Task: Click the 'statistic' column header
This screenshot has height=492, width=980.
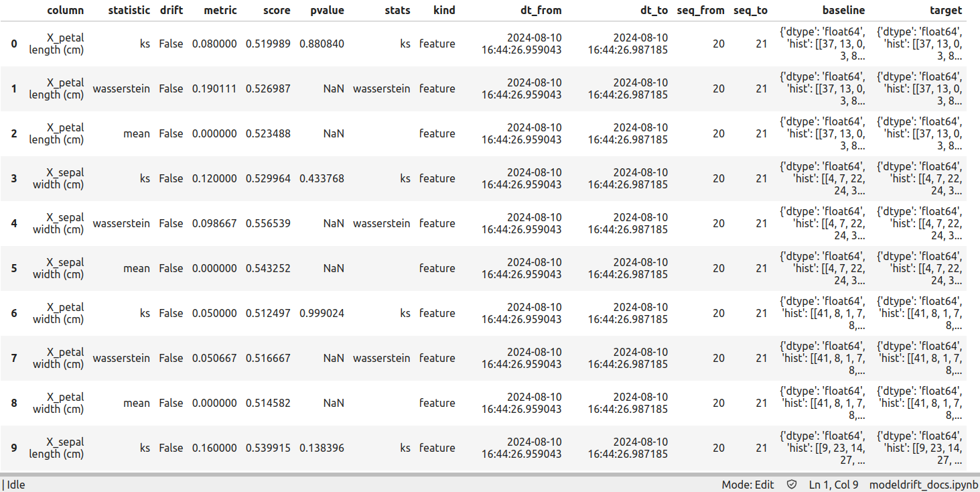Action: [x=129, y=10]
